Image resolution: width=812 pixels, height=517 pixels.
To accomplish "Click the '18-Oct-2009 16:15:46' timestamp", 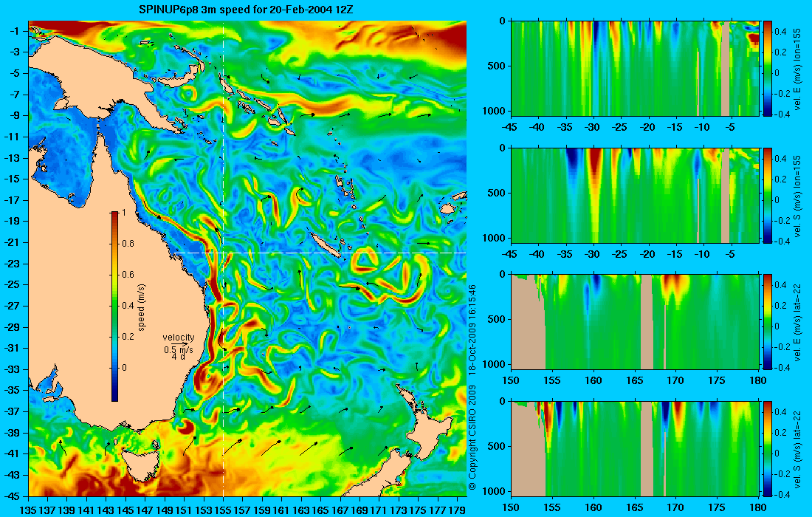I will point(472,329).
